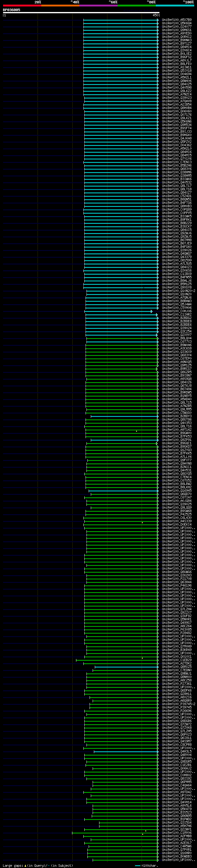Open hit UniRef100_B8LFE0
197x868 pixels.
pyautogui.click(x=177, y=64)
